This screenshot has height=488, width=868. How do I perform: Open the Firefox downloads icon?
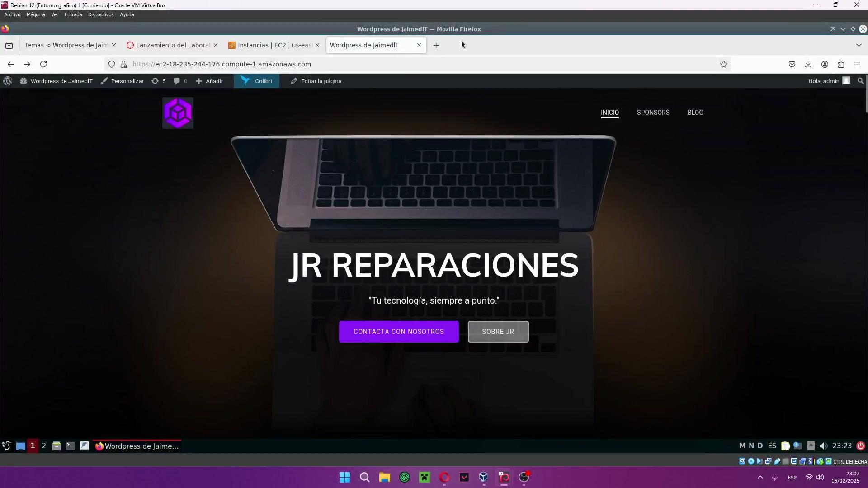click(x=808, y=64)
